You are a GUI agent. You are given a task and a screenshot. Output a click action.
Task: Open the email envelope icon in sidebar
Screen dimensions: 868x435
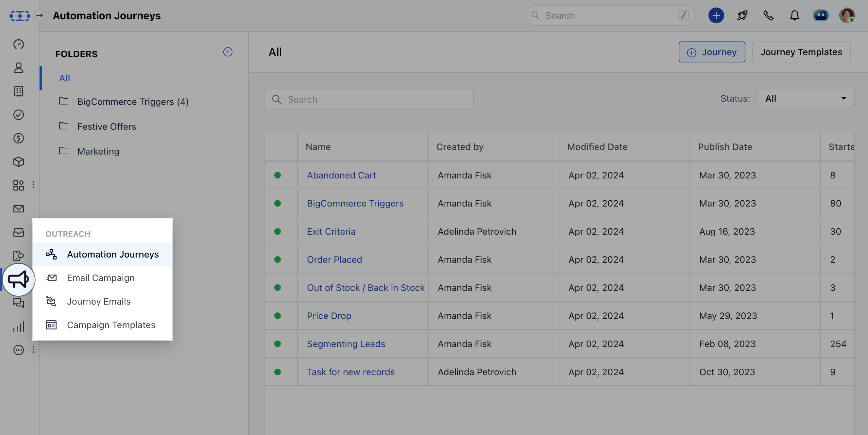(x=19, y=209)
